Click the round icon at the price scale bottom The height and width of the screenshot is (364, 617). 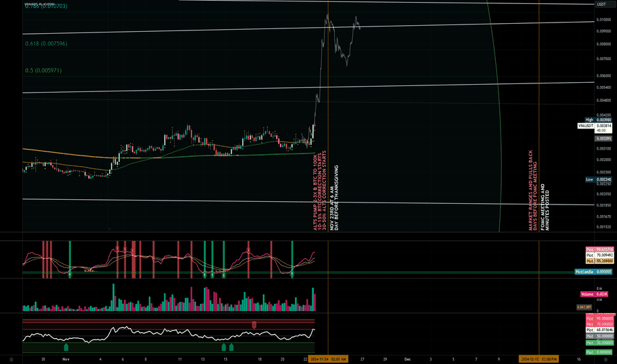tap(605, 359)
